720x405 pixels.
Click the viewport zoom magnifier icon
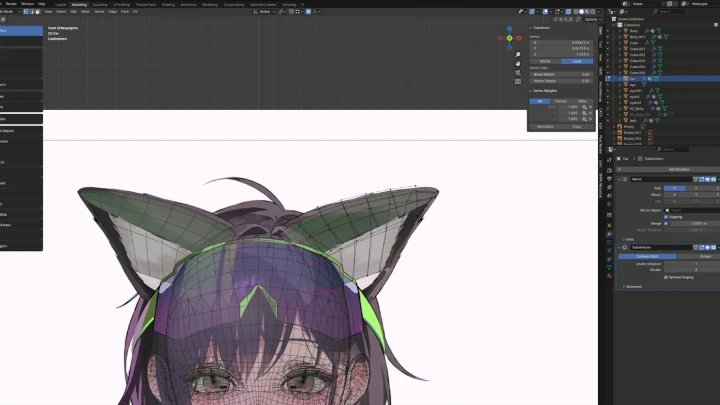518,55
